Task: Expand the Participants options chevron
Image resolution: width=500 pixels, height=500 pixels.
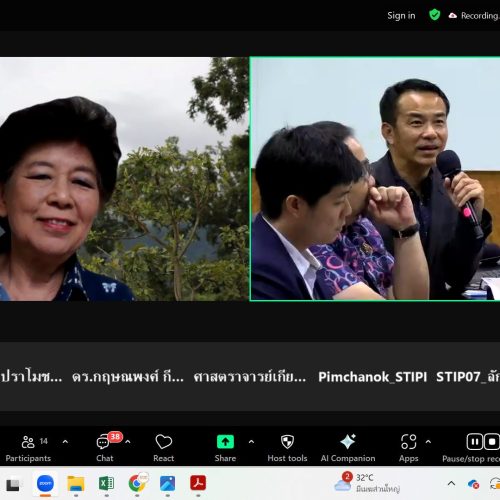Action: tap(65, 442)
